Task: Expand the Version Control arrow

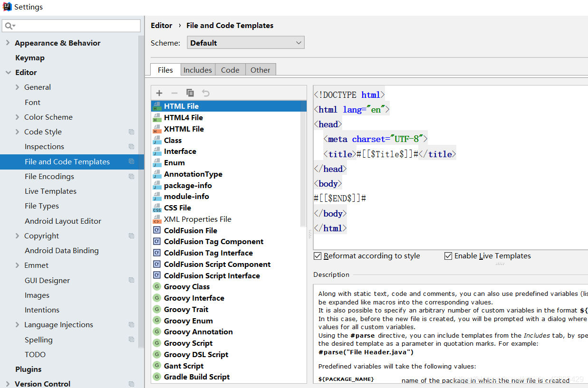Action: tap(8, 384)
